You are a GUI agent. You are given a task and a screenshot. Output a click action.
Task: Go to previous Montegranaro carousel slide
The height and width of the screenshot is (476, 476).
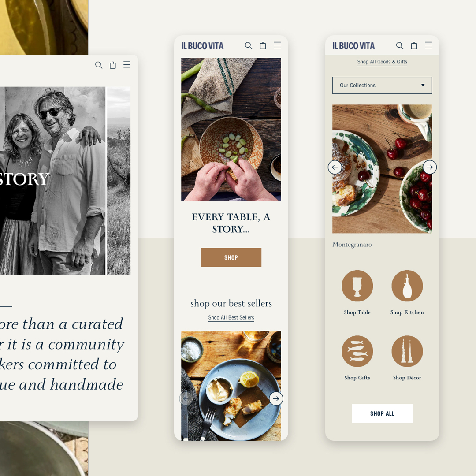pos(335,167)
